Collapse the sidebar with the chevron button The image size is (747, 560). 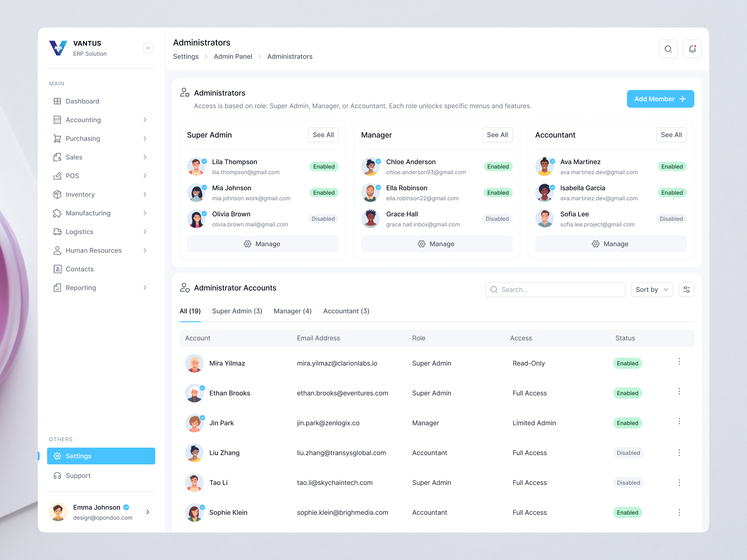pyautogui.click(x=148, y=48)
